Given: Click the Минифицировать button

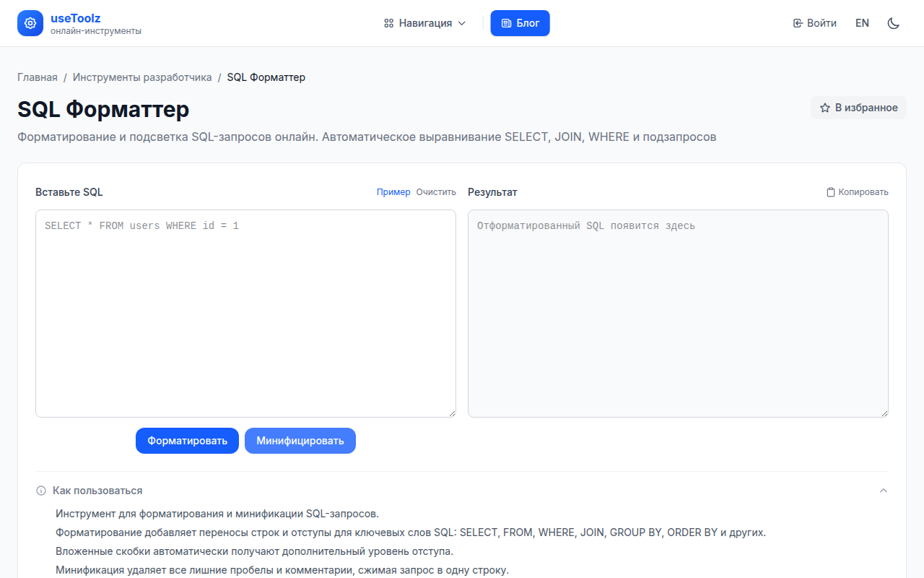Looking at the screenshot, I should click(300, 441).
